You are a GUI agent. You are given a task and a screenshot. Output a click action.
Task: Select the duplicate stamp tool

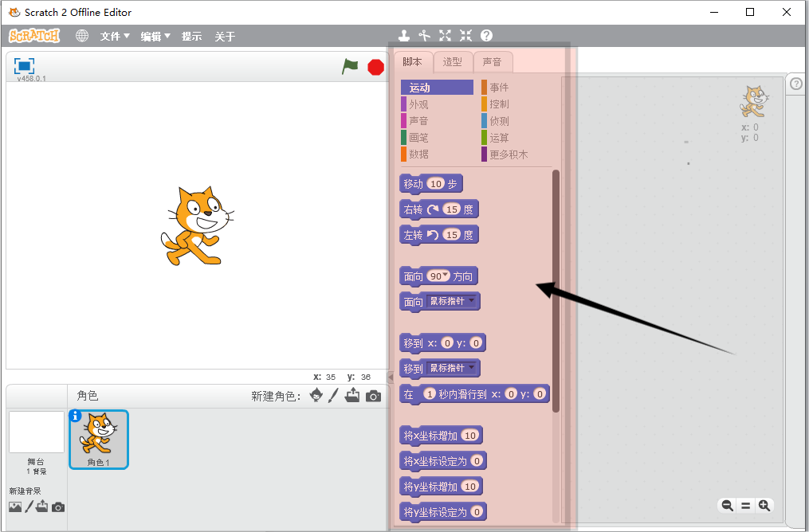click(404, 36)
